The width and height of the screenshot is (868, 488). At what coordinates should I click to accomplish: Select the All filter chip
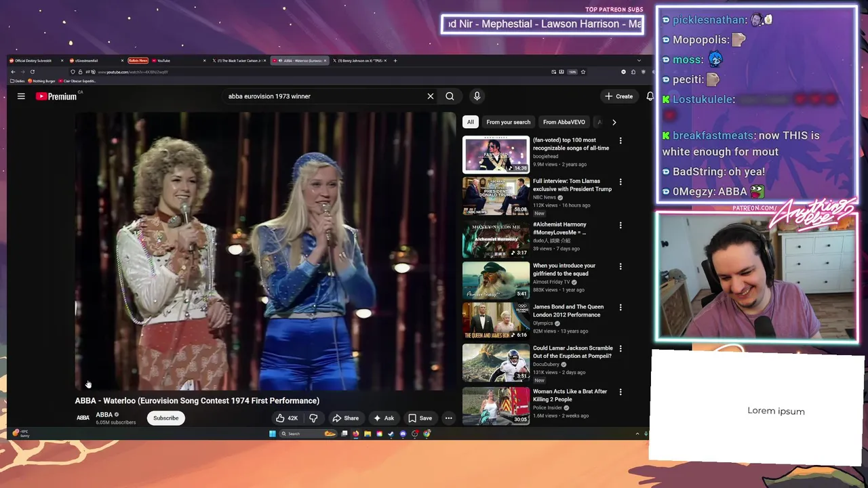[x=470, y=122]
